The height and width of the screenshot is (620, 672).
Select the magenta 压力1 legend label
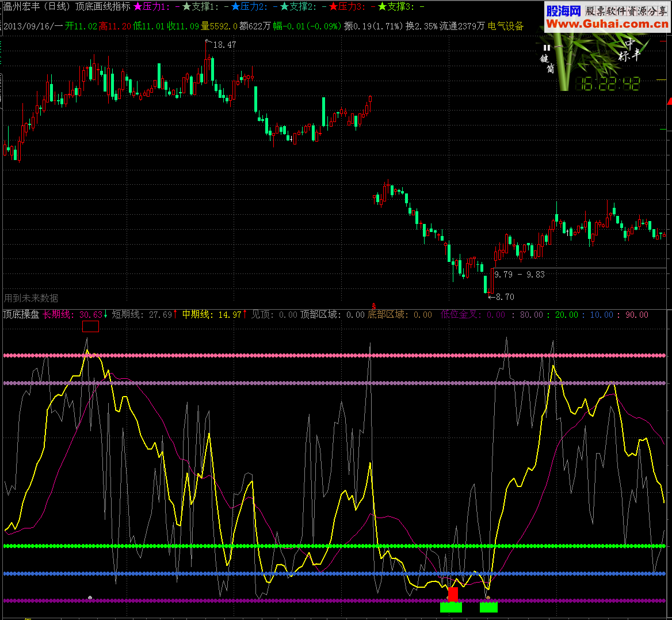tap(152, 6)
